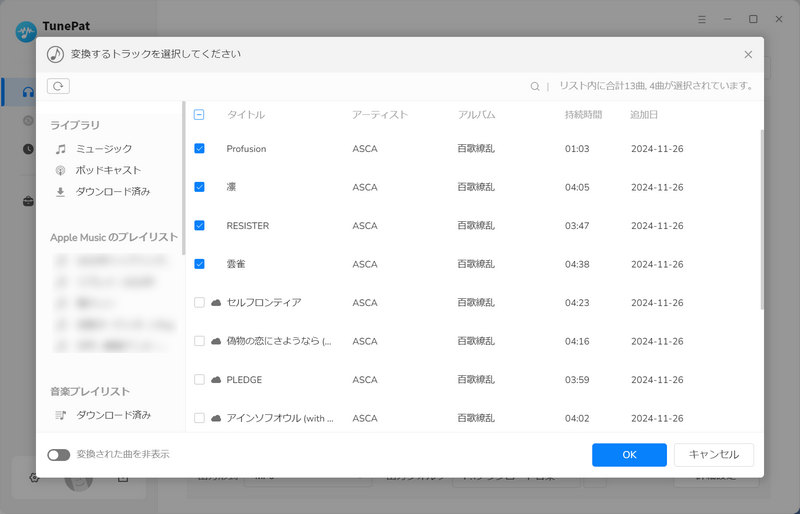The width and height of the screenshot is (800, 514).
Task: Uncheck the 凛 track checkbox
Action: [199, 187]
